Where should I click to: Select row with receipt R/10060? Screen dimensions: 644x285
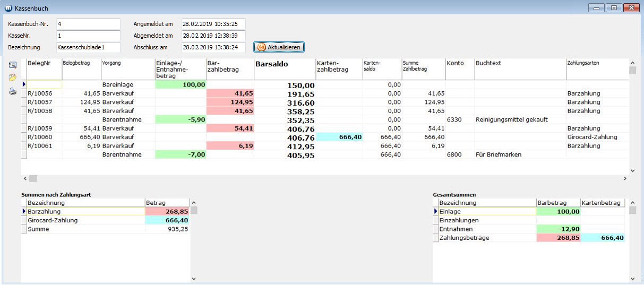click(44, 137)
